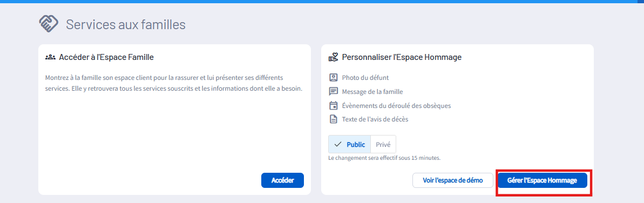Click Texte de l'avis de décès label
The height and width of the screenshot is (203, 644).
pyautogui.click(x=375, y=119)
